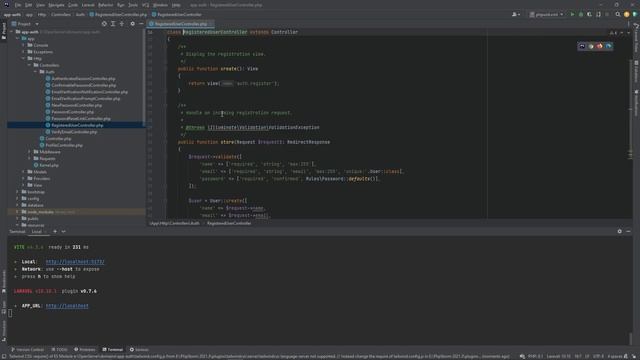
Task: Select Kernel.php file in tree
Action: 46,165
